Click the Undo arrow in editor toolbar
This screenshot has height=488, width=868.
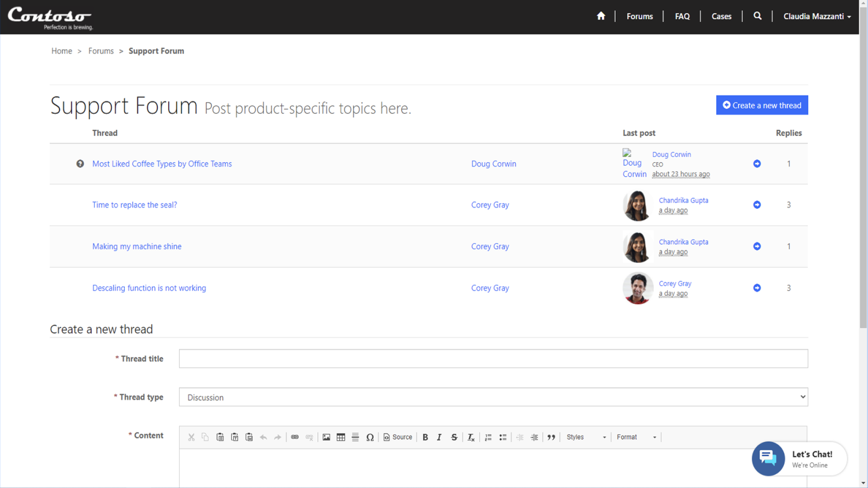(263, 437)
